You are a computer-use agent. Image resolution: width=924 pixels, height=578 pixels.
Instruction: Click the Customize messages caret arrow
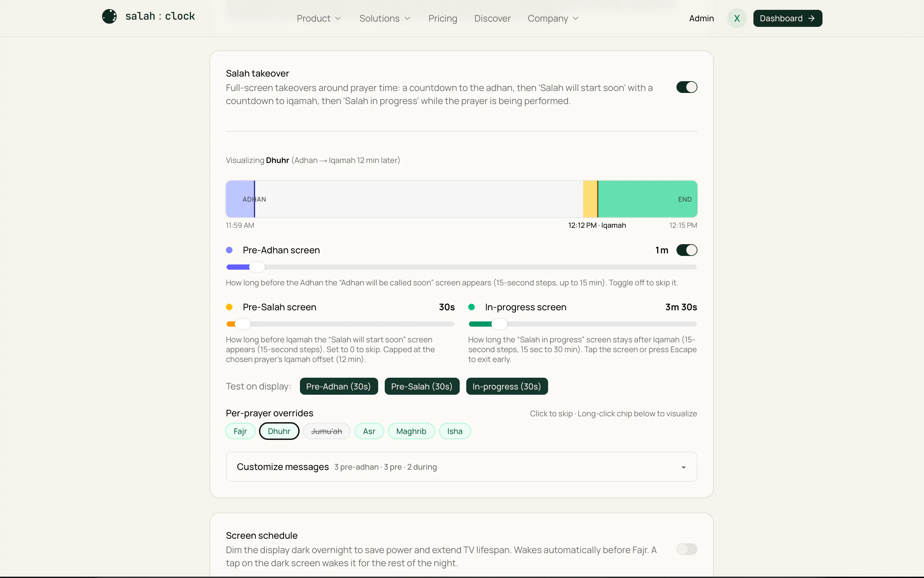coord(683,467)
